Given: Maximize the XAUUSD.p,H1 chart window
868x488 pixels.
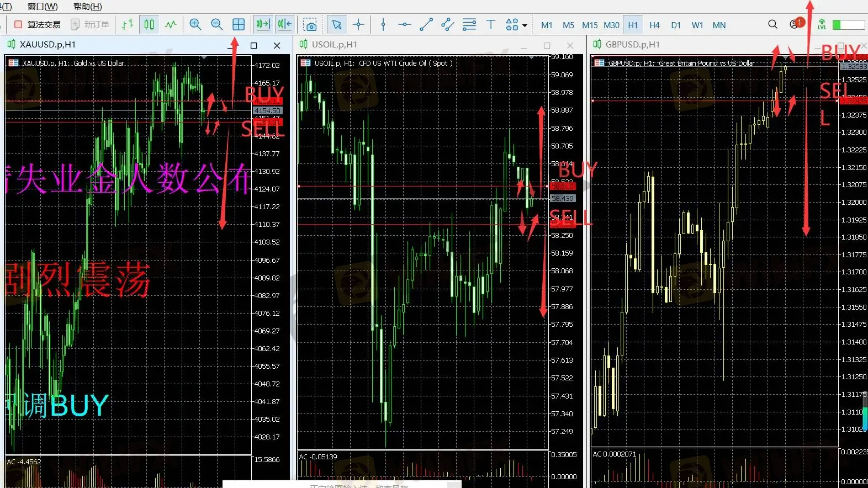Looking at the screenshot, I should (x=254, y=45).
